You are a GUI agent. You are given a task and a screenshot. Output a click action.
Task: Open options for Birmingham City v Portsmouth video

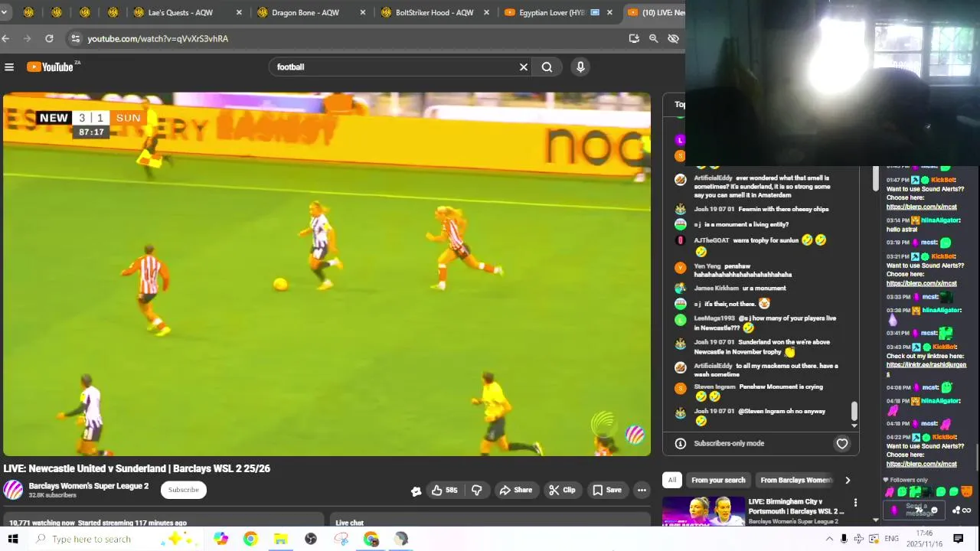[855, 503]
